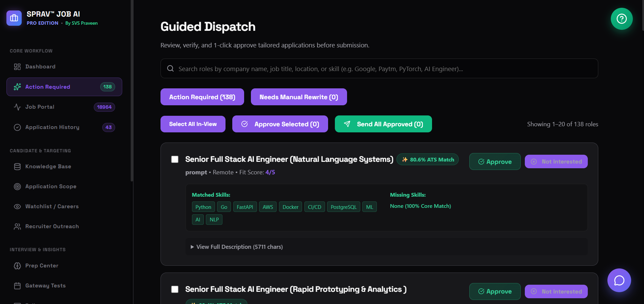Click the AI matched skill tag
Image resolution: width=644 pixels, height=304 pixels.
pos(198,219)
